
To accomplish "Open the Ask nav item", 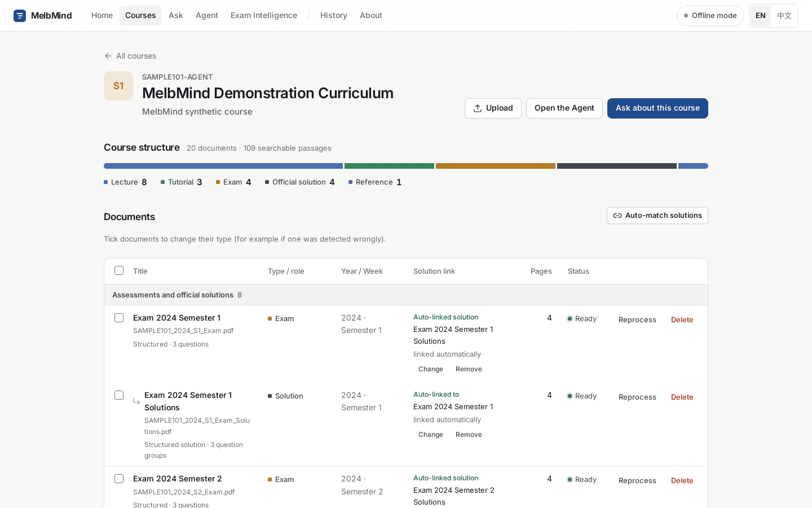I will point(176,15).
